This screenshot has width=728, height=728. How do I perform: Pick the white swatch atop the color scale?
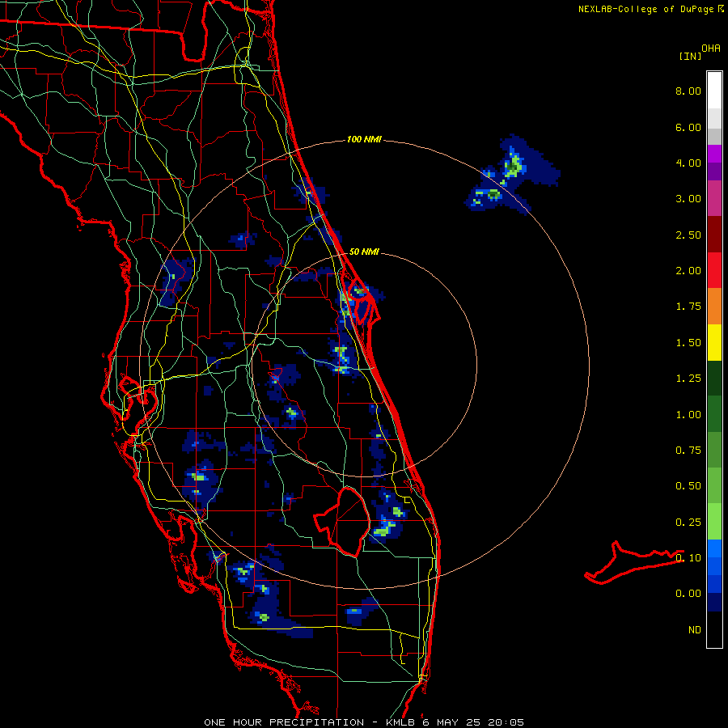(x=714, y=90)
